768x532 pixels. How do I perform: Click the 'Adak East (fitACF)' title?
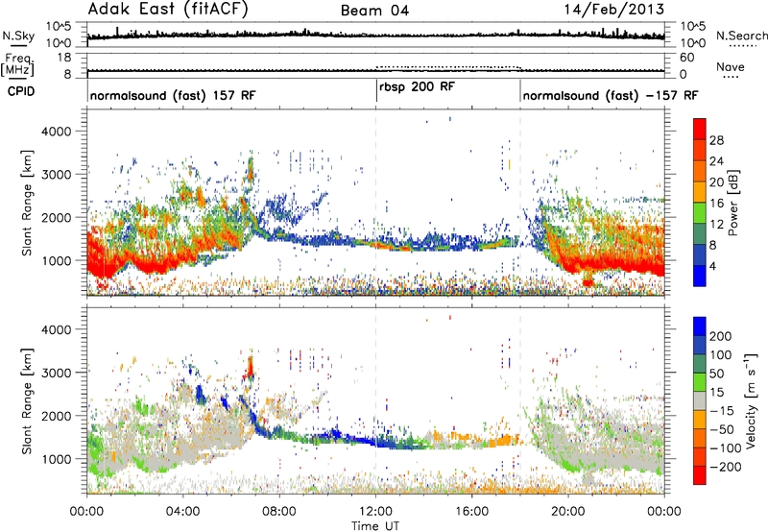pos(168,10)
